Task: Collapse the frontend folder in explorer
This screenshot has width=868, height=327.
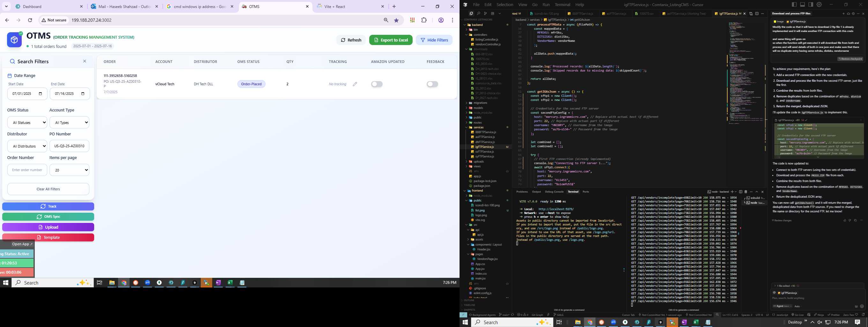Action: click(x=477, y=190)
